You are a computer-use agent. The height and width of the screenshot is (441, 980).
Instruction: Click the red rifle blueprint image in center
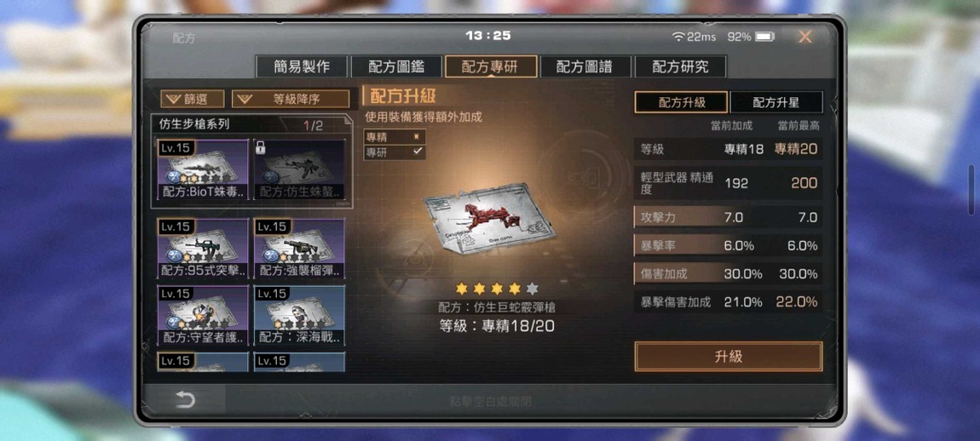click(489, 217)
